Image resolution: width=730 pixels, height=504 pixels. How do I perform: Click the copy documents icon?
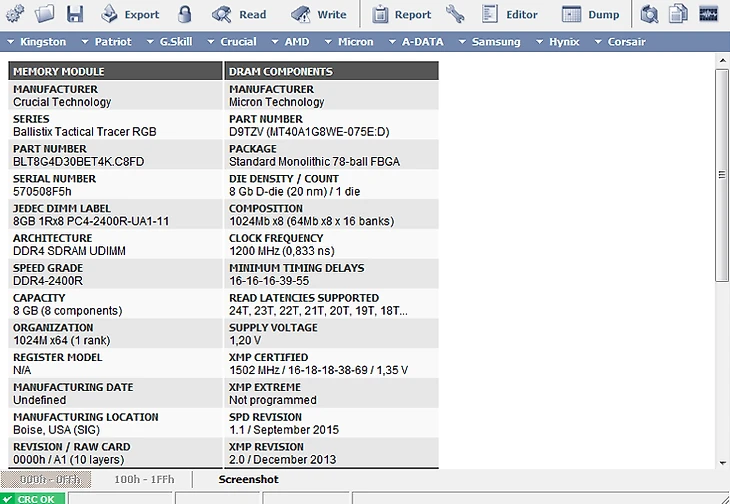coord(678,14)
